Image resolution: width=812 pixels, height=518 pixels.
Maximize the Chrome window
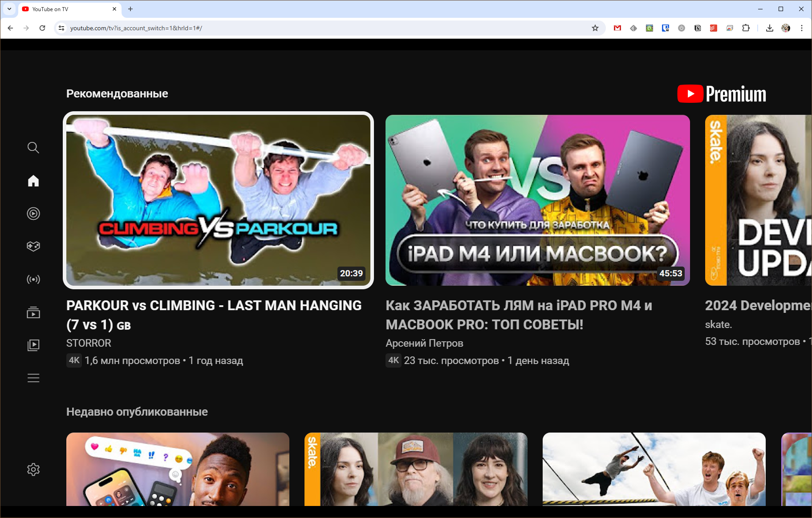pos(780,9)
